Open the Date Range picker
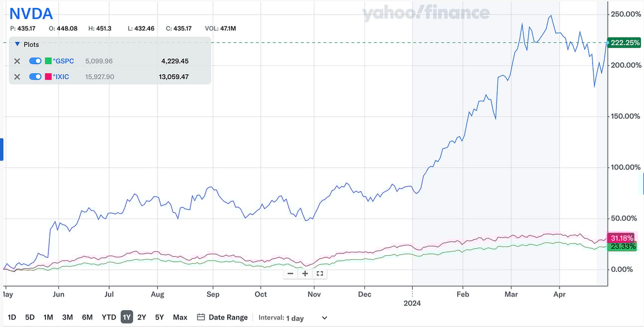 pyautogui.click(x=222, y=317)
